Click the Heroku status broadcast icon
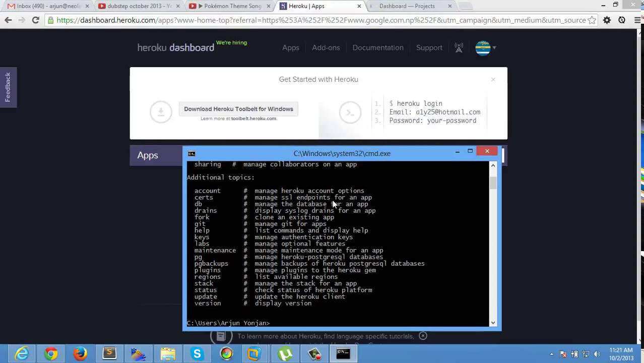Viewport: 644px width, 363px height. (x=459, y=47)
